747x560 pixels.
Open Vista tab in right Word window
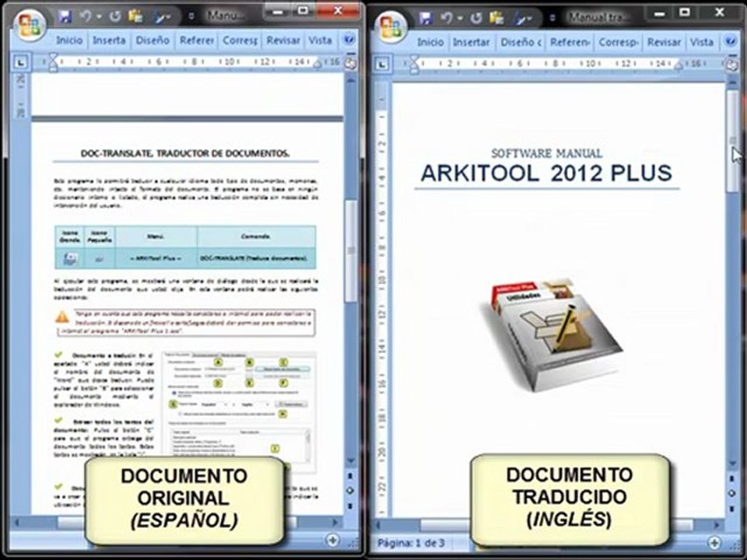[702, 42]
